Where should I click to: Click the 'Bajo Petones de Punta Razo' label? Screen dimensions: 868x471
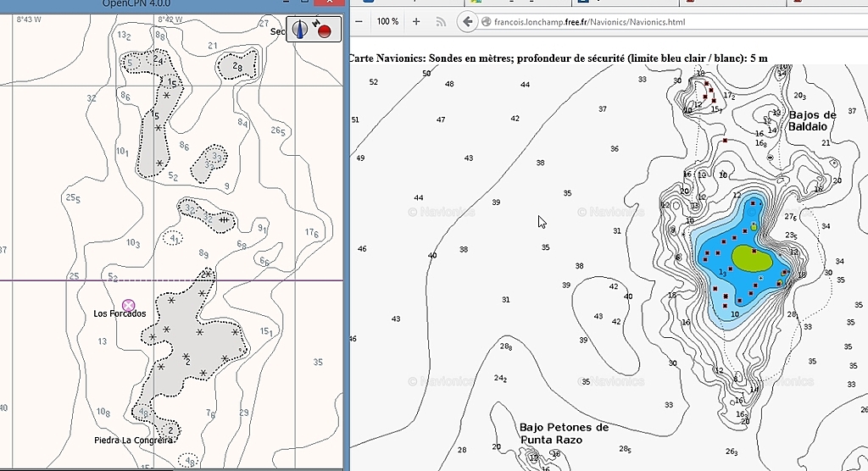click(564, 434)
